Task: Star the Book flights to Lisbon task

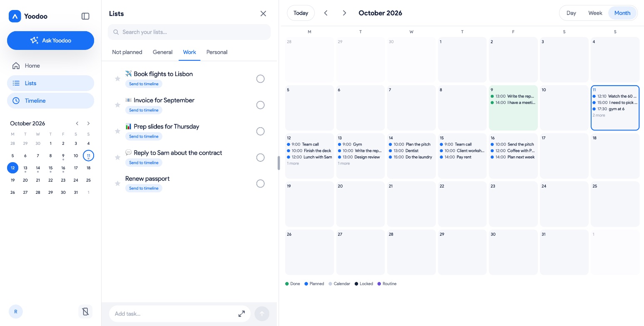Action: (x=117, y=79)
